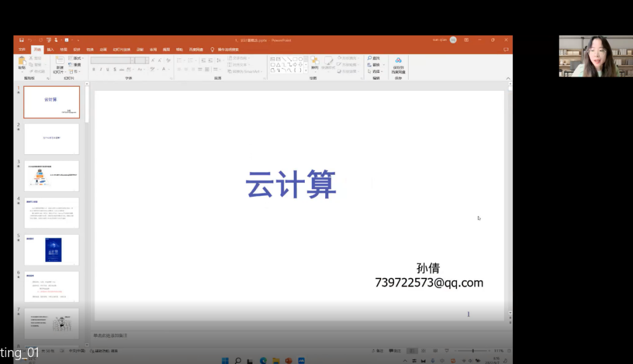Click the Undo arrow in title bar
Screen dimensions: 633x364
coord(30,40)
